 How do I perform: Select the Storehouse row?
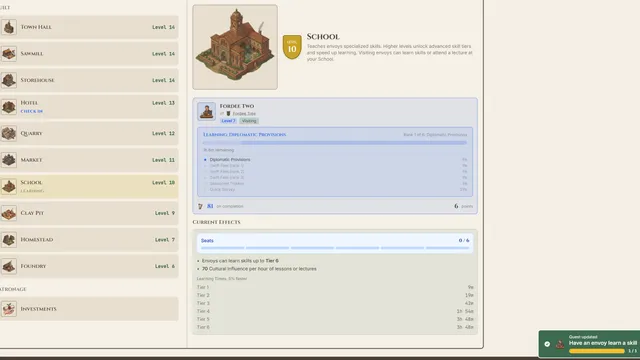[x=89, y=80]
